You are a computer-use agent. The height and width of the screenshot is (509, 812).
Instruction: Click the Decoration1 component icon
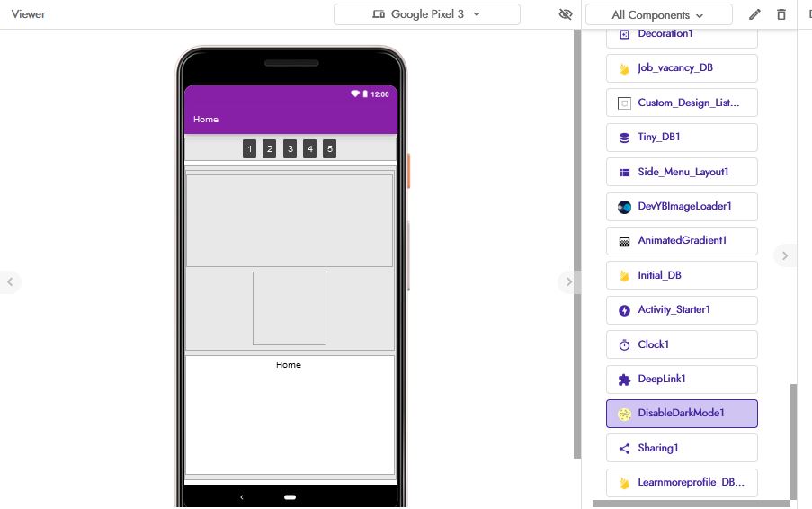(625, 34)
